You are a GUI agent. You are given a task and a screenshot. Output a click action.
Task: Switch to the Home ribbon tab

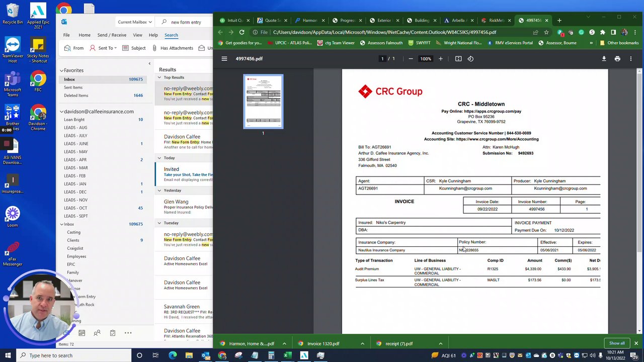click(x=85, y=35)
